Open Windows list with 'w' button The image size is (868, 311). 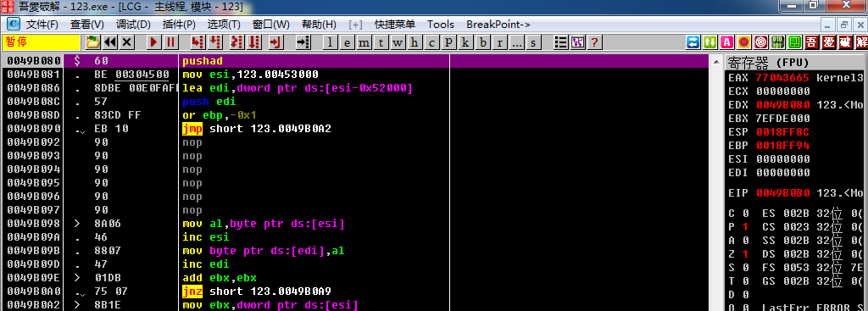[398, 42]
